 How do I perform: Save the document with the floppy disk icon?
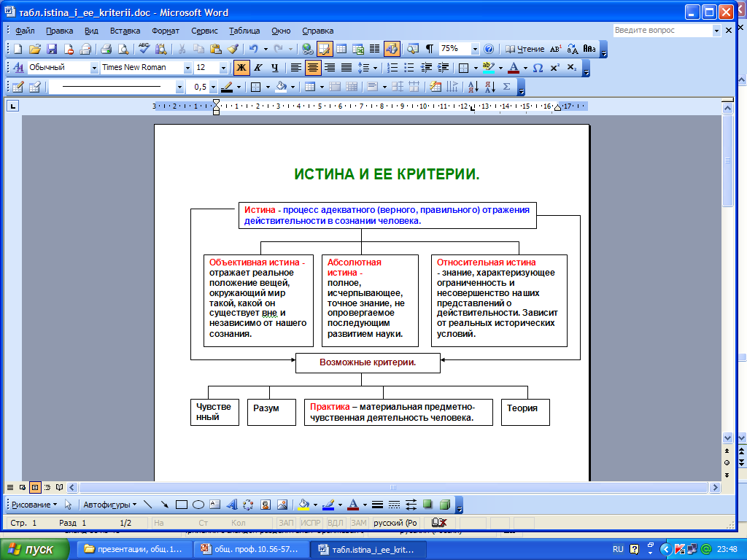(52, 49)
